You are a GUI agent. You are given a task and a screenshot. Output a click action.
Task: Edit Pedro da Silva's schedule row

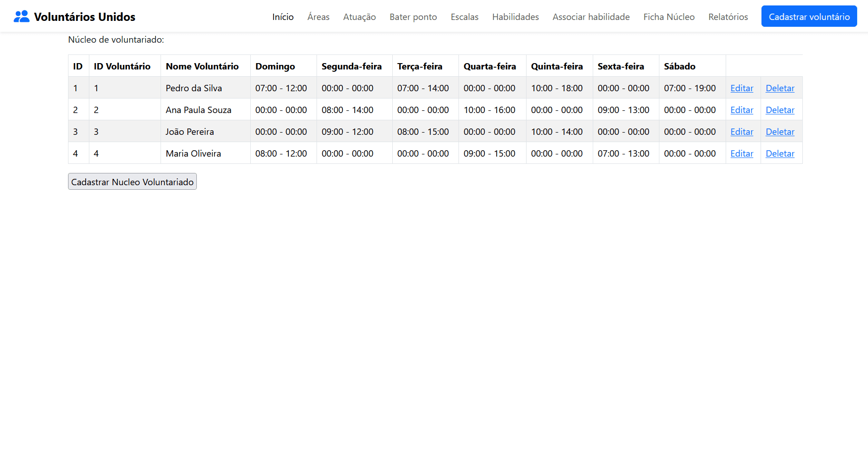pyautogui.click(x=741, y=88)
